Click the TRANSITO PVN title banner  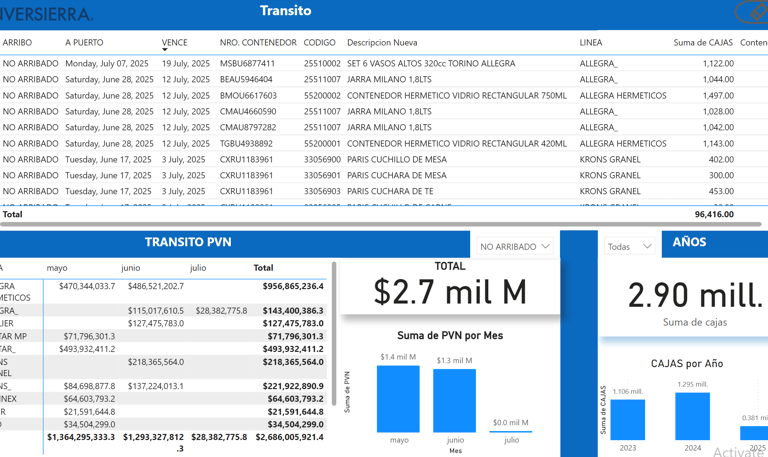tap(234, 242)
